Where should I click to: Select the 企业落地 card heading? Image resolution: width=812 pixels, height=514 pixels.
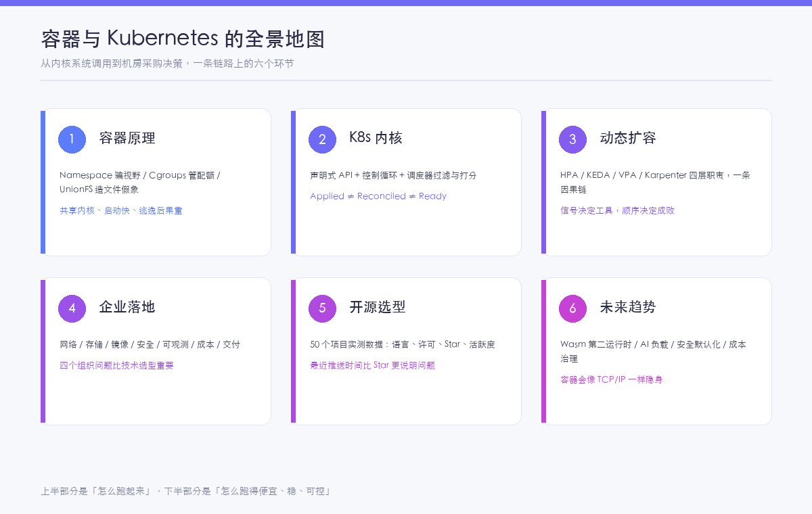127,308
